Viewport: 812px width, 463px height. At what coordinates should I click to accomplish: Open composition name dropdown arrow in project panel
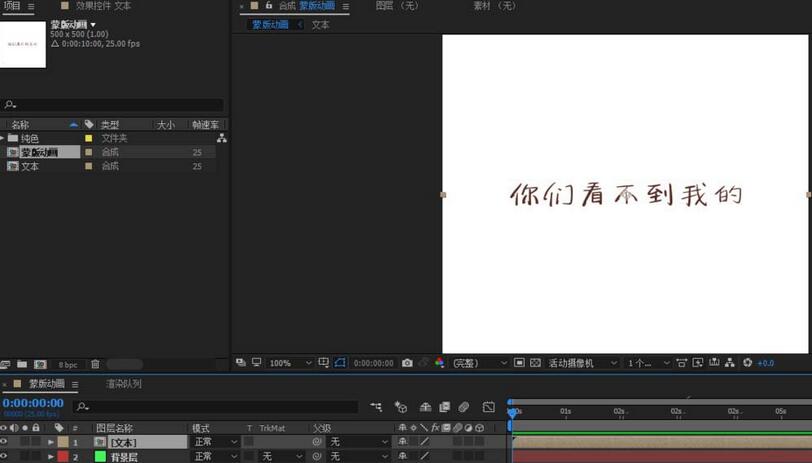point(93,25)
